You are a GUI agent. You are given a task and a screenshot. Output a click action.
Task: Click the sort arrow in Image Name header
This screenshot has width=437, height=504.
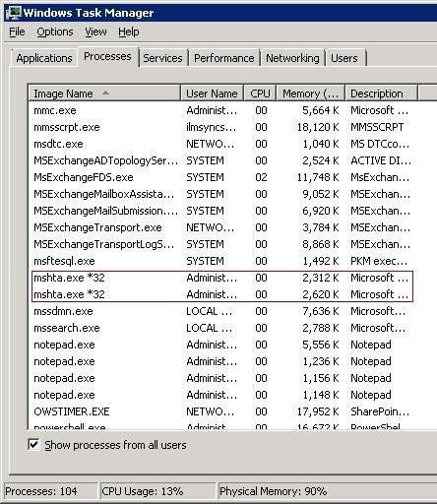click(x=105, y=93)
